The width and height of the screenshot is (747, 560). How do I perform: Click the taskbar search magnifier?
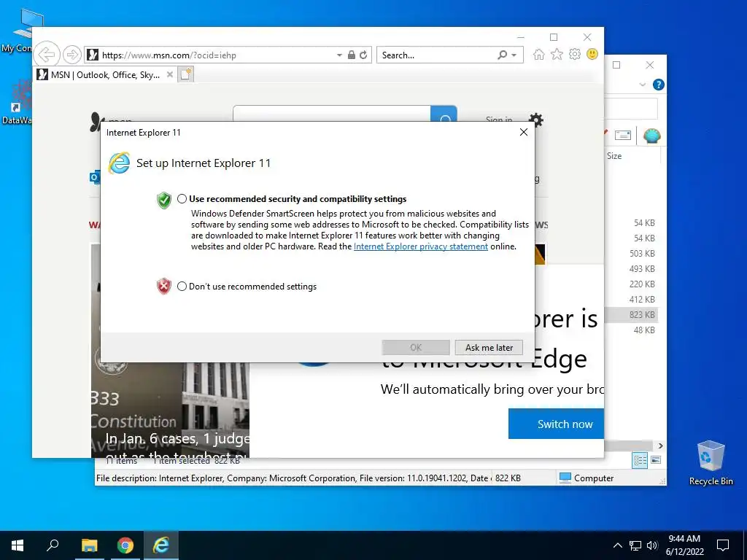tap(53, 545)
